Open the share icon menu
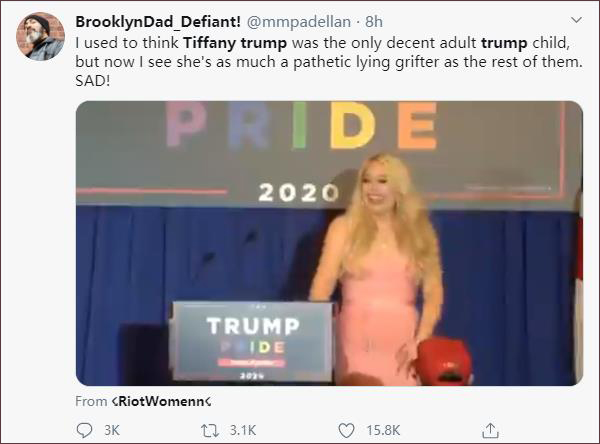 pyautogui.click(x=490, y=430)
